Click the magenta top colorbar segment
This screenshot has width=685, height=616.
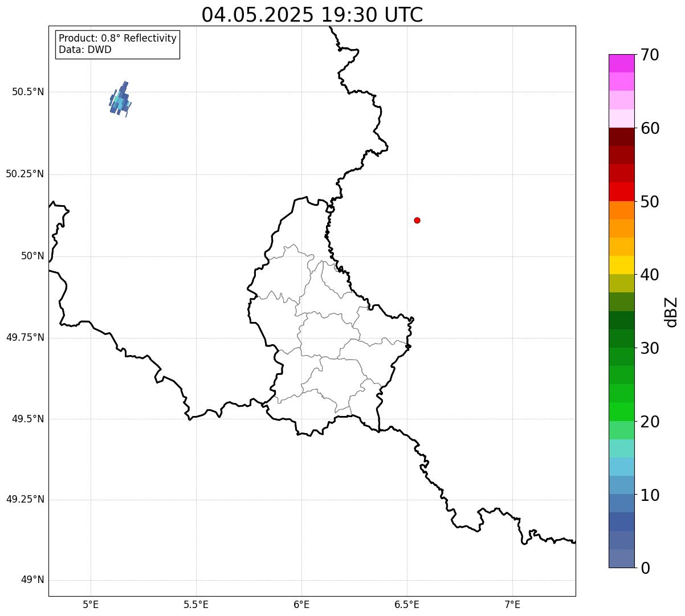[621, 63]
